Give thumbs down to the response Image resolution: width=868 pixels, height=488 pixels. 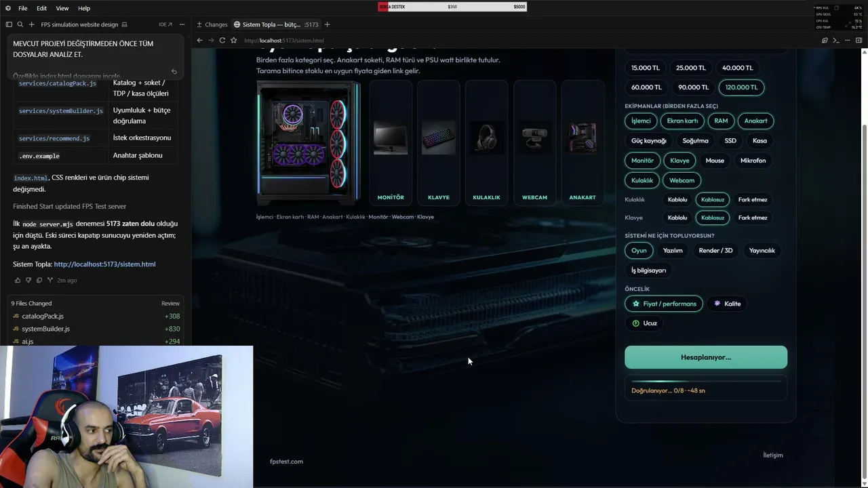[28, 280]
